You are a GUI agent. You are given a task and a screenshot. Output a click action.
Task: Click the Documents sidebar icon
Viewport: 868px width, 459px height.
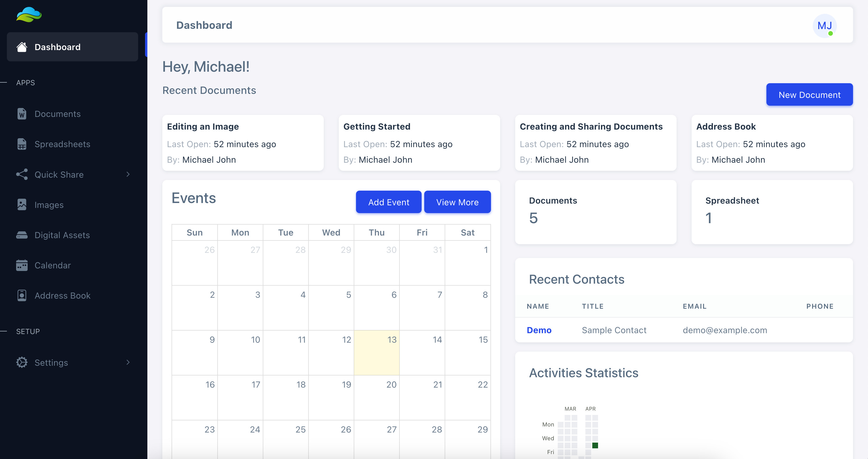(x=22, y=114)
